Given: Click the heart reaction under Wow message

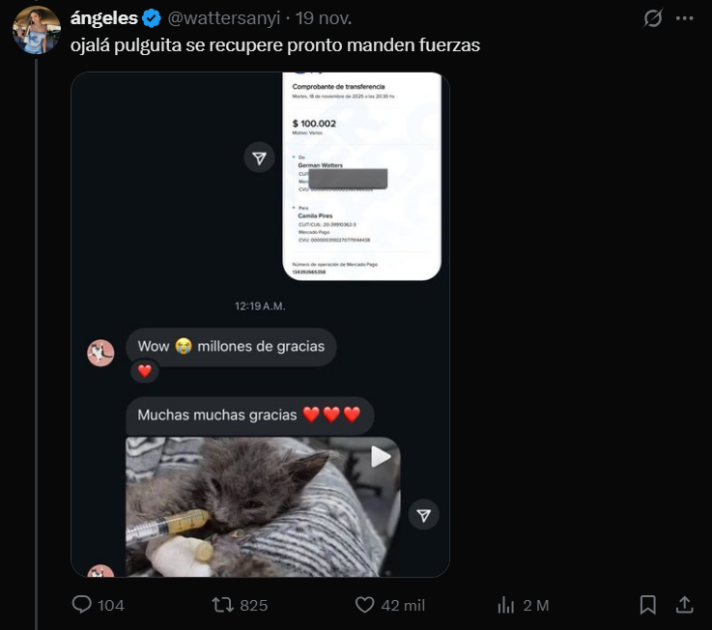Looking at the screenshot, I should click(x=145, y=371).
